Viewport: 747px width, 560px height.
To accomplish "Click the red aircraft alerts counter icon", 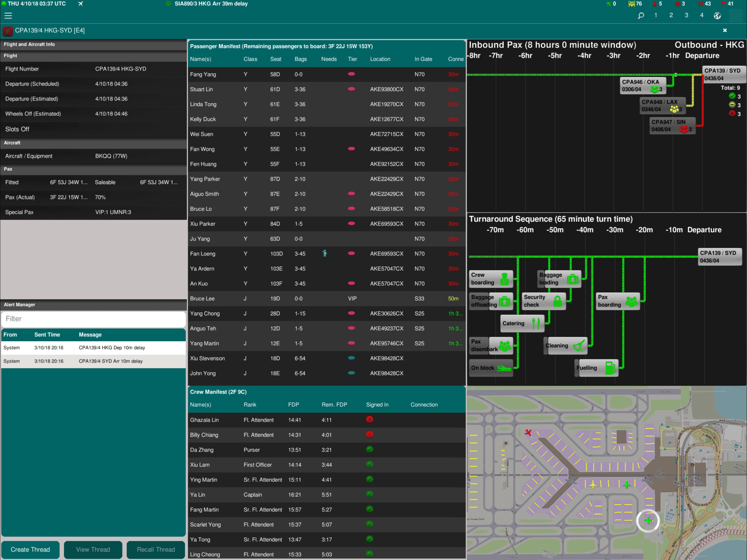I will pos(701,4).
